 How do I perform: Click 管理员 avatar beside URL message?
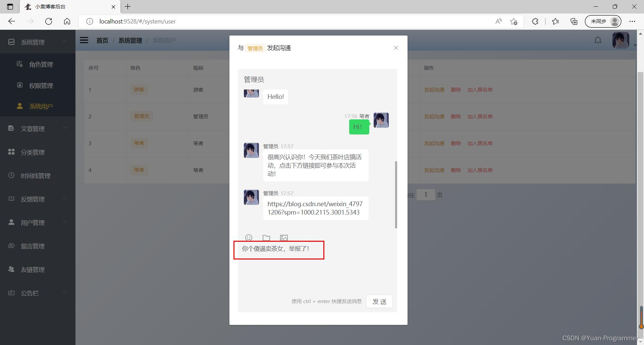tap(251, 197)
